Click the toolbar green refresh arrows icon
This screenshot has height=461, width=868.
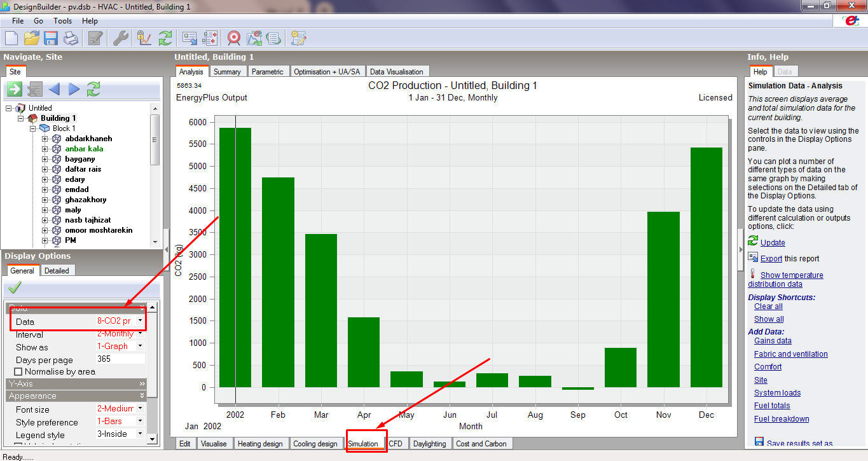[165, 38]
